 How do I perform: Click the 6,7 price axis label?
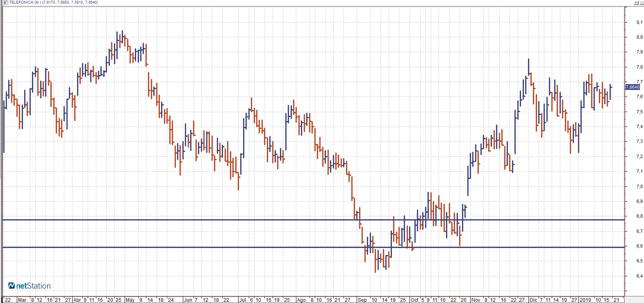(x=639, y=231)
